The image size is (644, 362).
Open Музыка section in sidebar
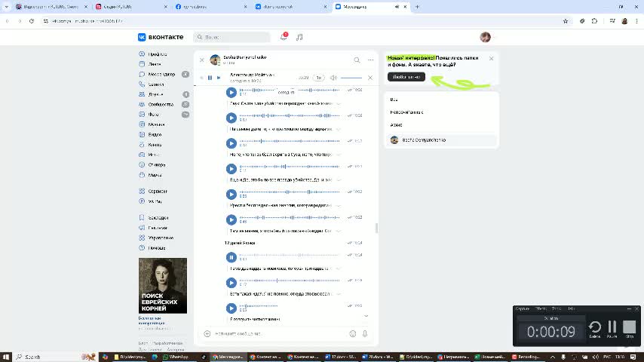156,124
